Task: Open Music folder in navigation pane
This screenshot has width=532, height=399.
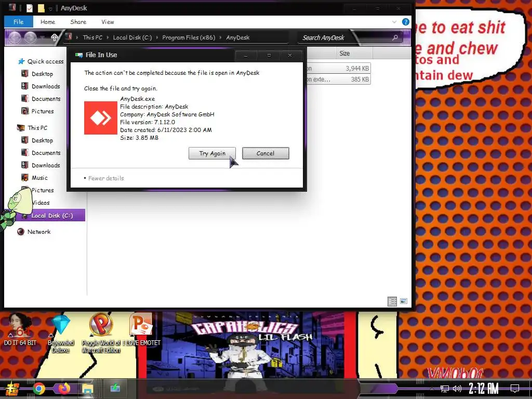Action: coord(39,178)
